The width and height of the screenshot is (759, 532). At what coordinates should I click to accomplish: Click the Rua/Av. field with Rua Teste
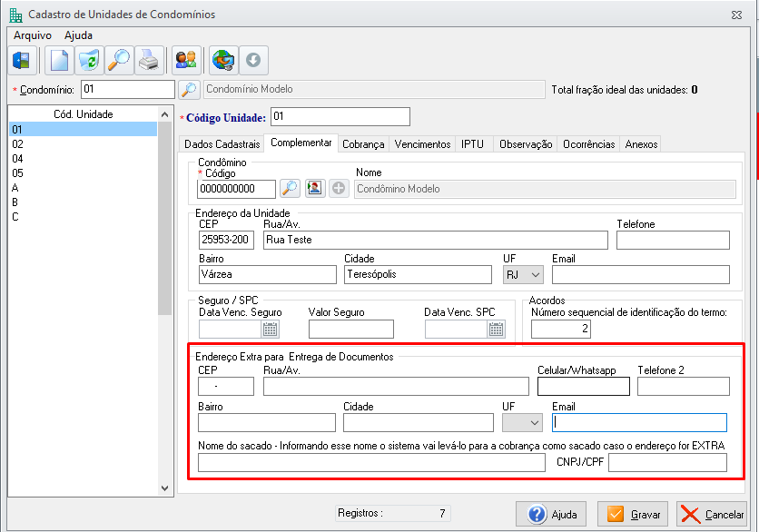pos(436,240)
